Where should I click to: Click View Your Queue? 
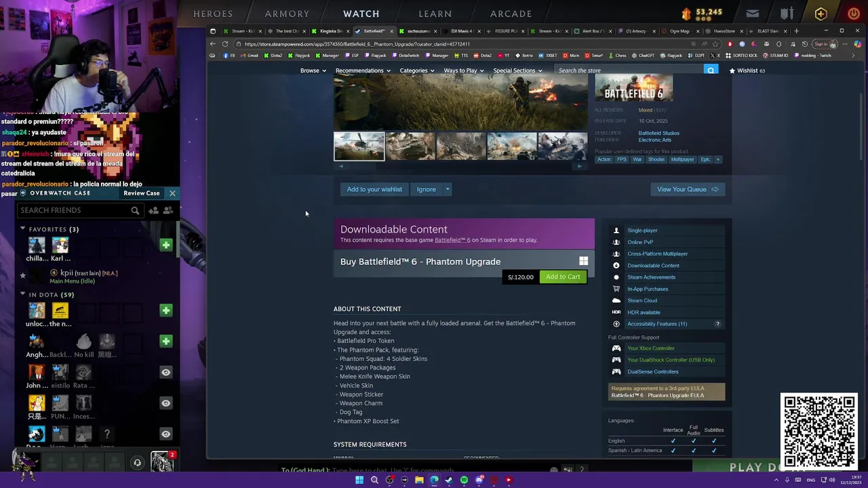tap(687, 189)
